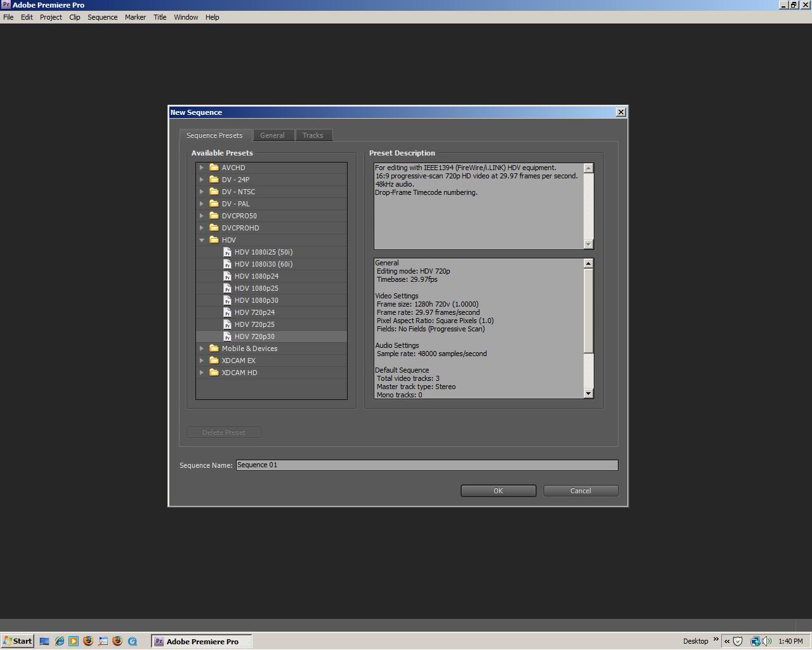This screenshot has width=812, height=650.
Task: Confirm with the OK button
Action: click(499, 491)
